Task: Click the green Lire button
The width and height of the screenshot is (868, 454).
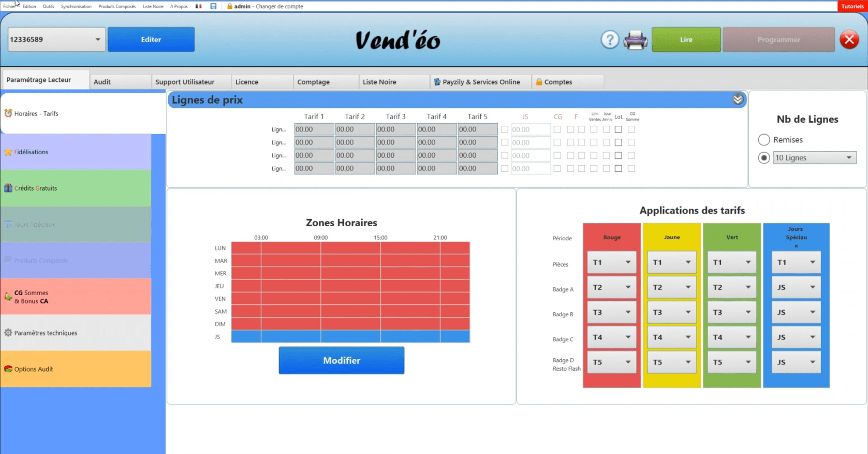Action: pyautogui.click(x=686, y=39)
